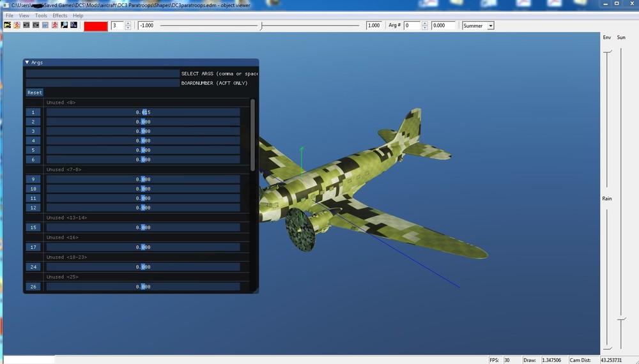Screen dimensions: 639x364
Task: Click the argument 17 value slider
Action: click(x=143, y=247)
